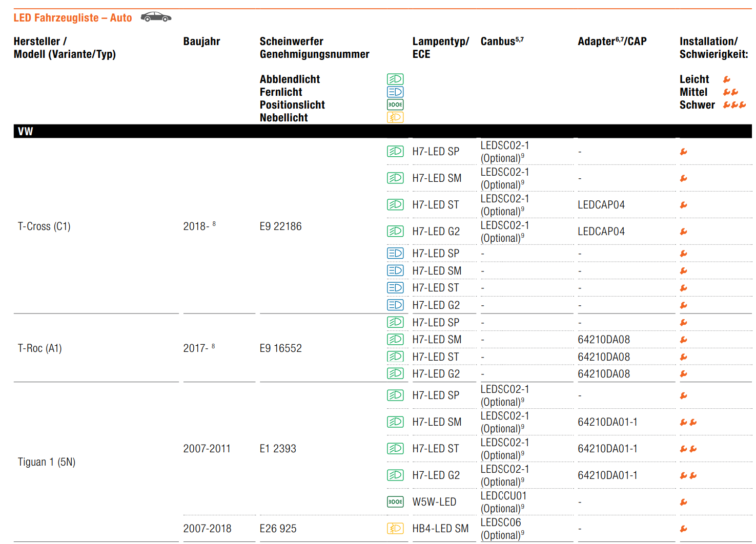Click 'LEDCAP04' in T-Cross H7-LED ST row

601,205
